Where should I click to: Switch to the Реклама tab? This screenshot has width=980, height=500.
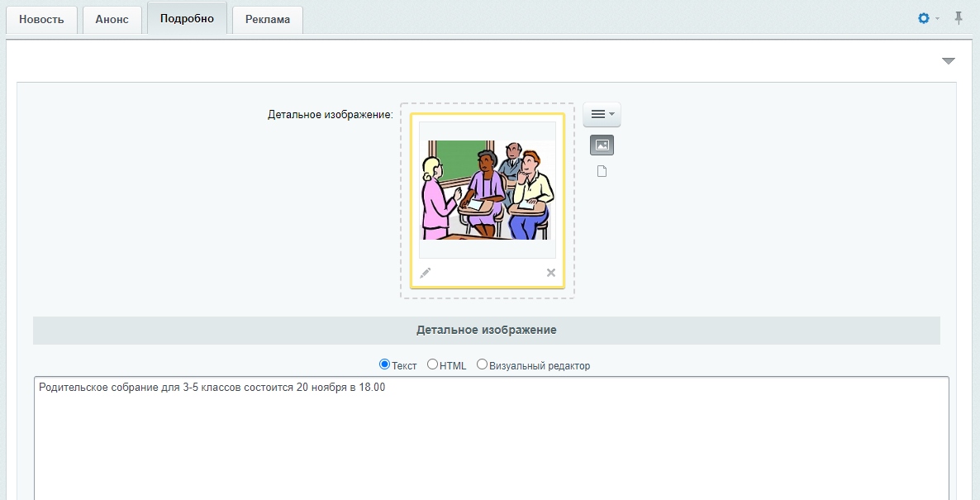pos(268,19)
